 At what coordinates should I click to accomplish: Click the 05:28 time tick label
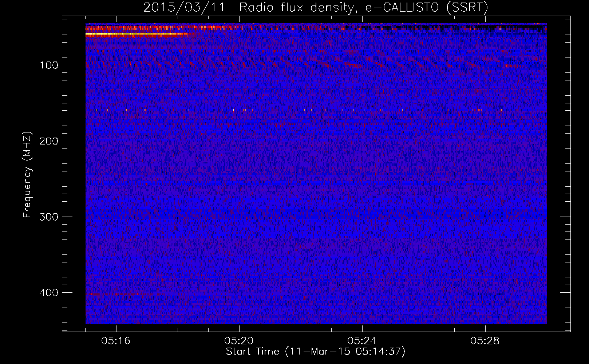coord(485,341)
